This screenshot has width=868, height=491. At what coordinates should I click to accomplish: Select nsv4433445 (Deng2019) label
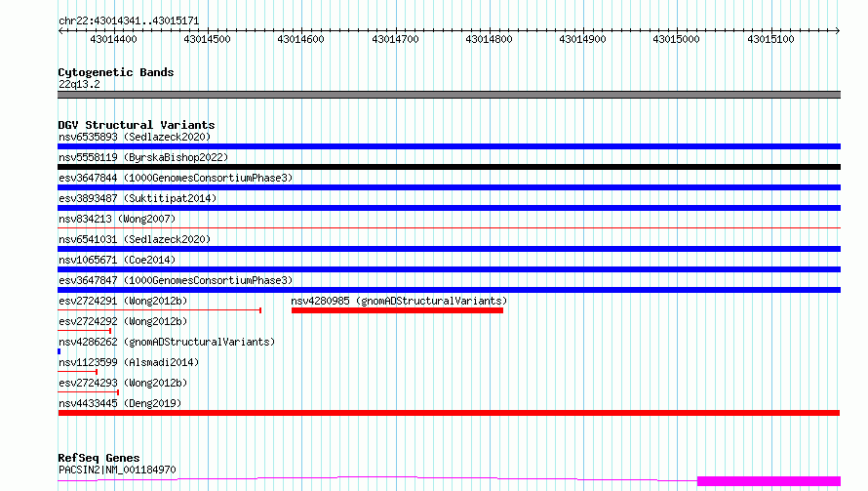tap(120, 403)
